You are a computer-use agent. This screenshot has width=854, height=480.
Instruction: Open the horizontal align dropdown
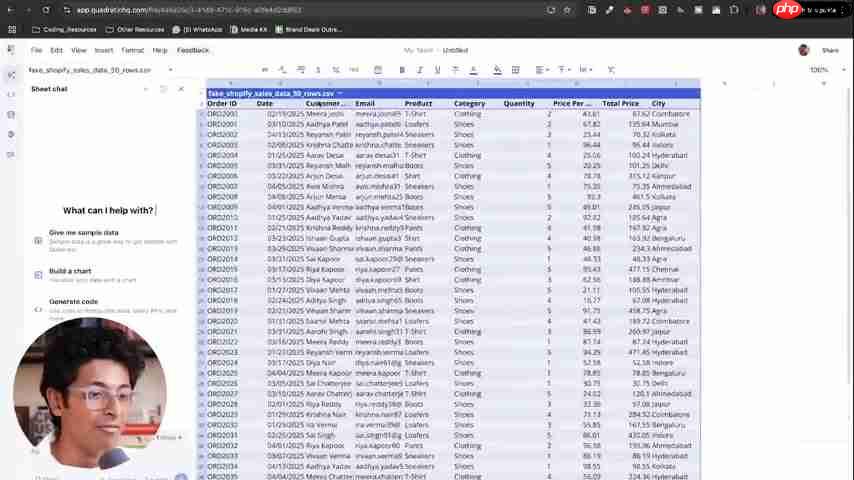coord(541,70)
